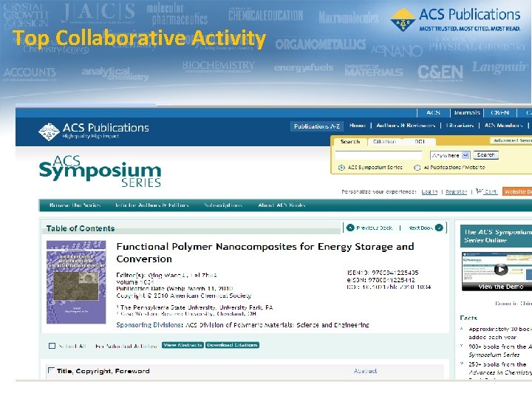Click the orange Website Demos button
The width and height of the screenshot is (532, 399).
(x=517, y=191)
